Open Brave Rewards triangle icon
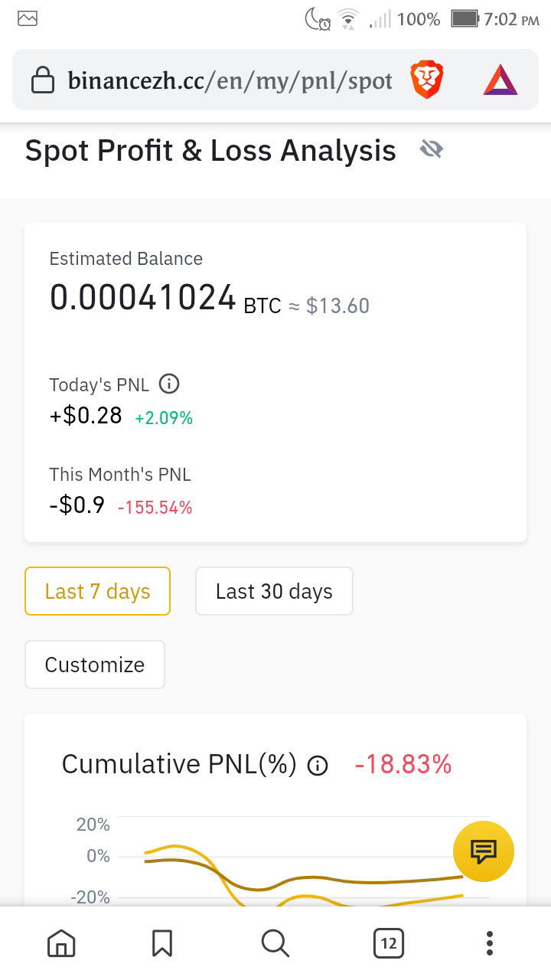The height and width of the screenshot is (980, 551). pos(500,80)
